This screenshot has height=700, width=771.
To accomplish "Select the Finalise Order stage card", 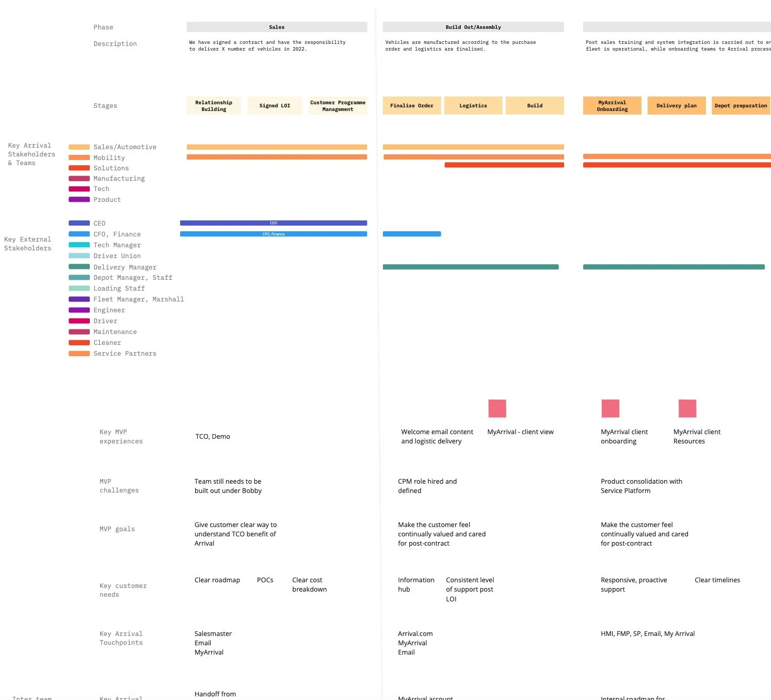I will (x=412, y=106).
